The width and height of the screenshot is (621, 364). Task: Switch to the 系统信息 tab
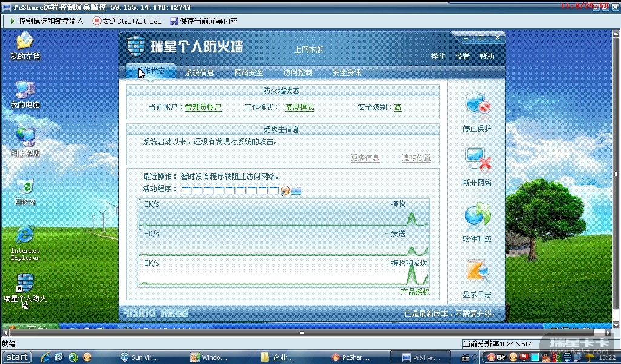pyautogui.click(x=199, y=73)
